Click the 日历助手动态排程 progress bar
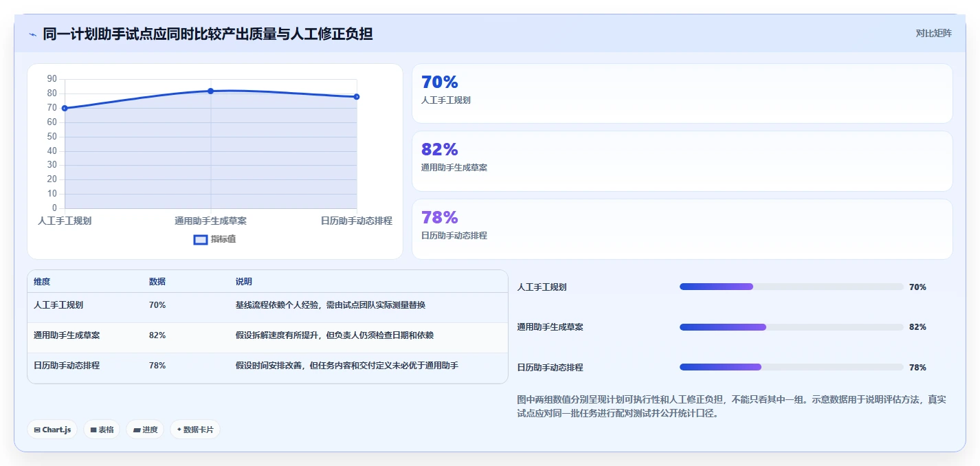The image size is (980, 466). [x=791, y=367]
